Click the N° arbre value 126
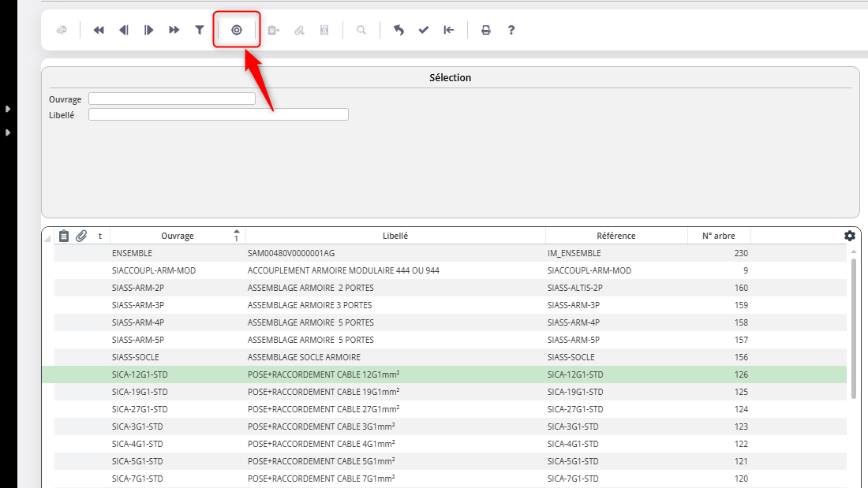Viewport: 868px width, 488px height. [741, 374]
